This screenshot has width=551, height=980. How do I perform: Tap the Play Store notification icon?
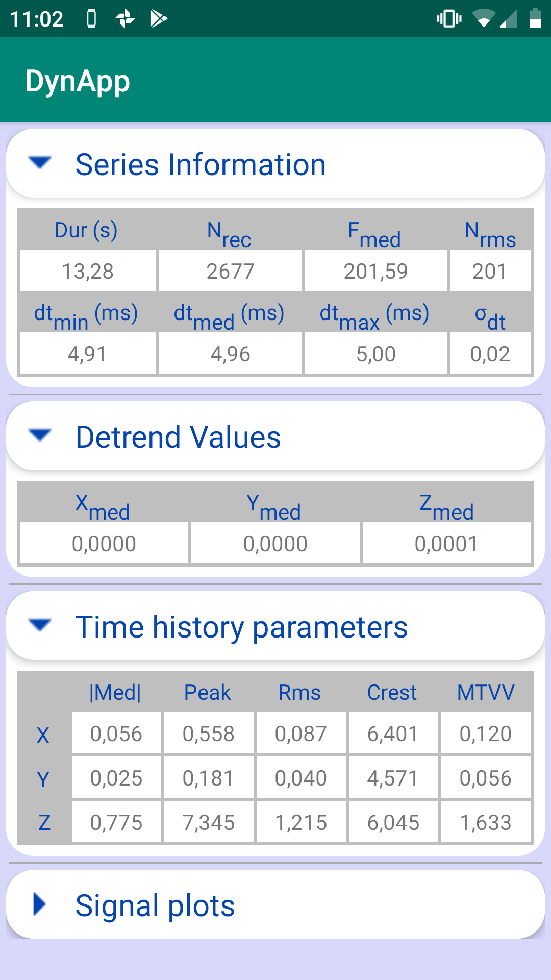tap(159, 19)
